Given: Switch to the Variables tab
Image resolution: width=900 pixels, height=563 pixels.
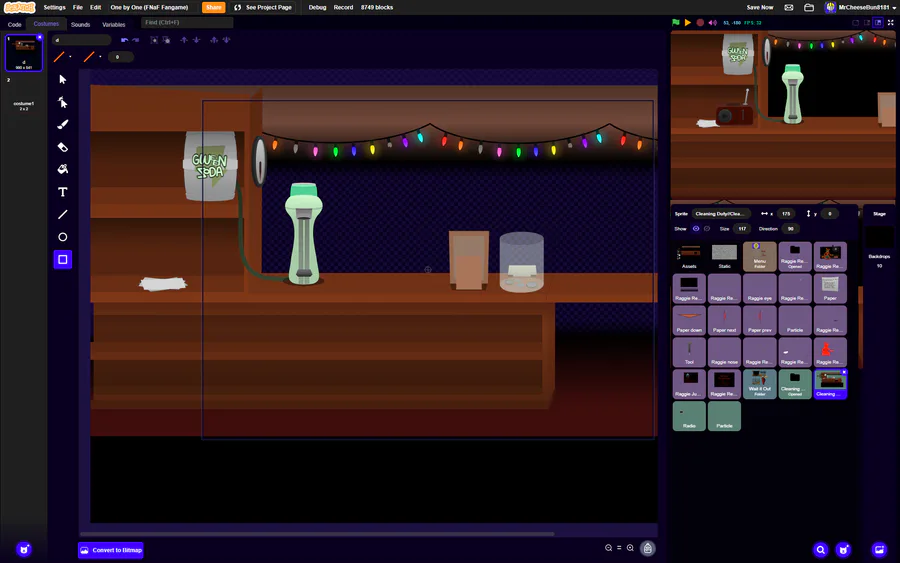Looking at the screenshot, I should pos(114,25).
